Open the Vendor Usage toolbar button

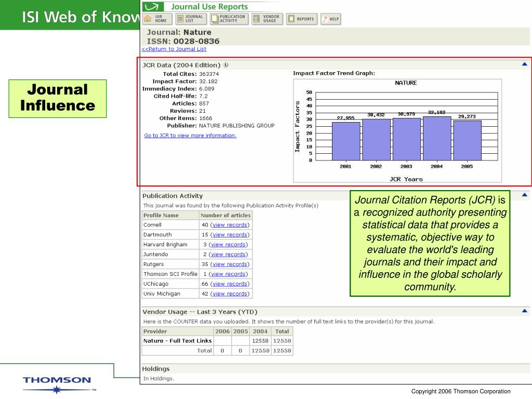pyautogui.click(x=268, y=19)
